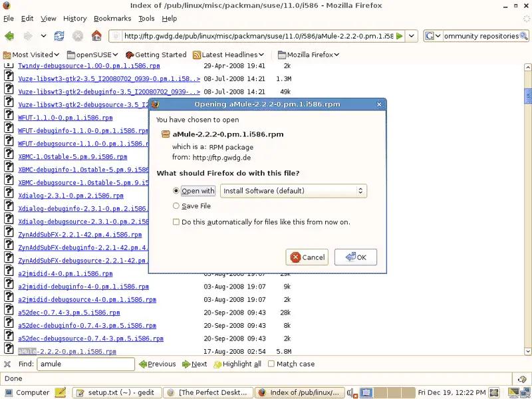Click the file icon beside WFUT-1.1.0-0.pm.1.i586.rpm
Screen dimensions: 532x399
click(x=9, y=114)
